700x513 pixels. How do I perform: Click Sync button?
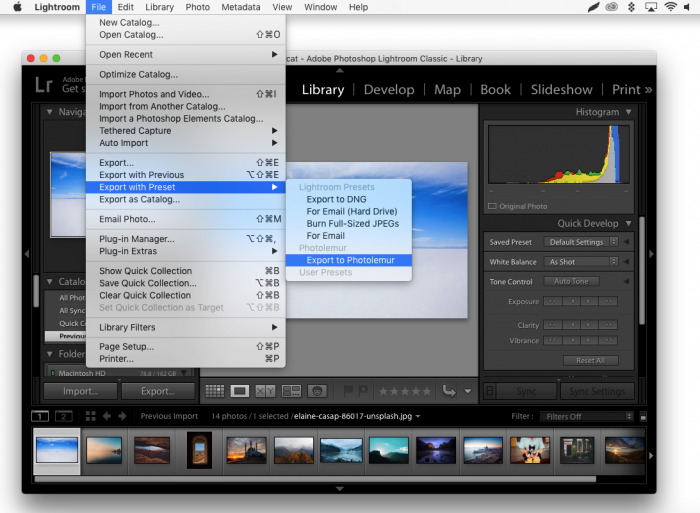coord(526,391)
